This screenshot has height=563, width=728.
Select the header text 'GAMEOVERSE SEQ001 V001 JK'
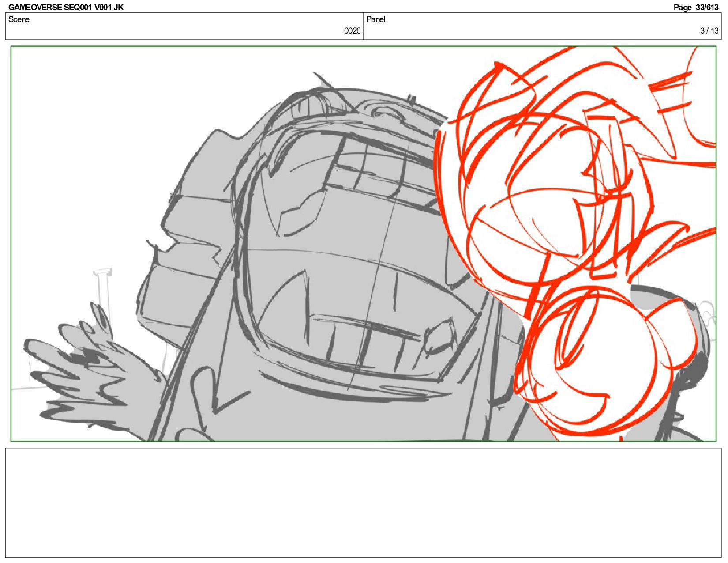66,7
